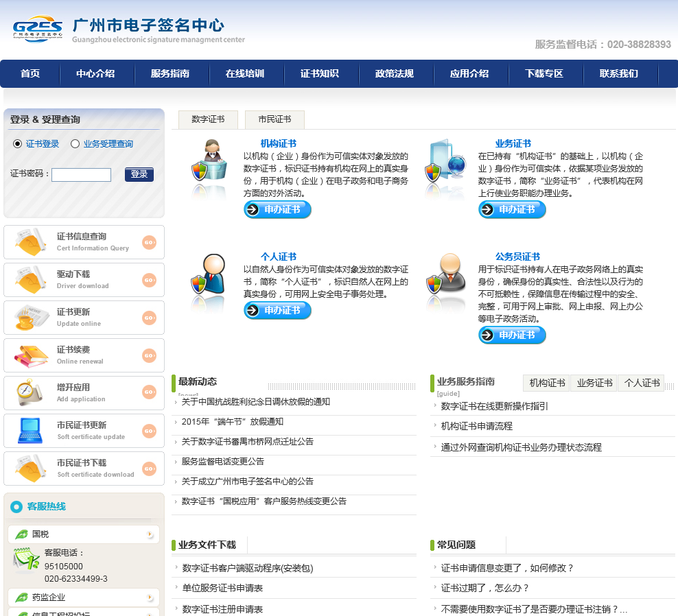Open news 关于中国抗战胜利纪念日调休放假的通知
This screenshot has height=616, width=678.
pyautogui.click(x=256, y=402)
